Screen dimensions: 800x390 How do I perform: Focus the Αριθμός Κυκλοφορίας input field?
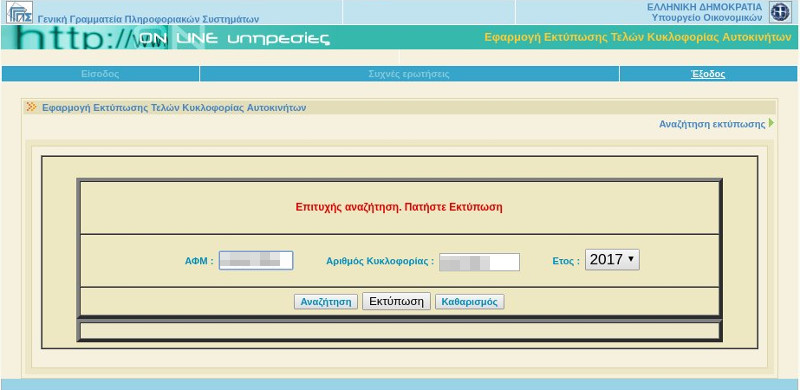point(479,261)
